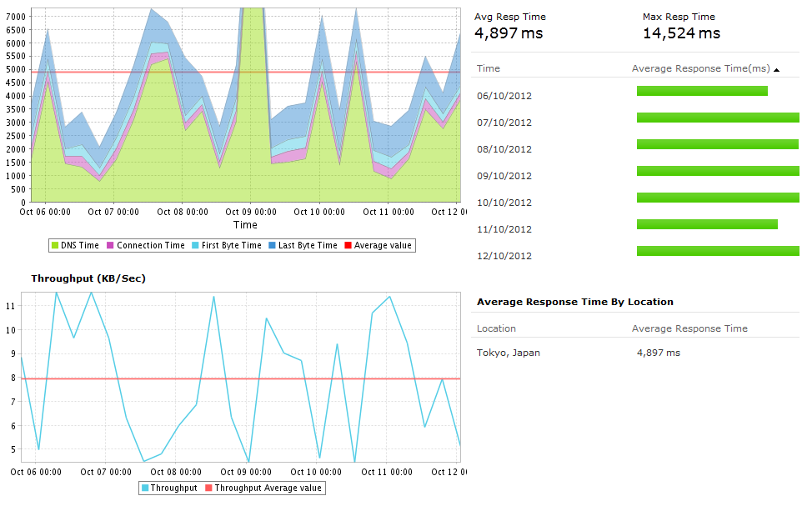Select the 08/10/2012 row date
This screenshot has width=812, height=511.
[x=504, y=149]
